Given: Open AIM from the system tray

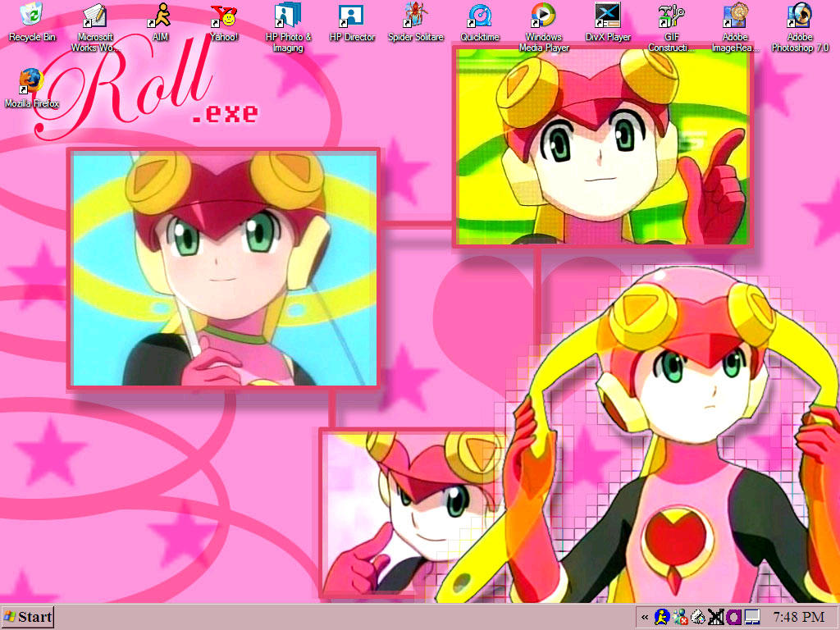Looking at the screenshot, I should pyautogui.click(x=661, y=617).
